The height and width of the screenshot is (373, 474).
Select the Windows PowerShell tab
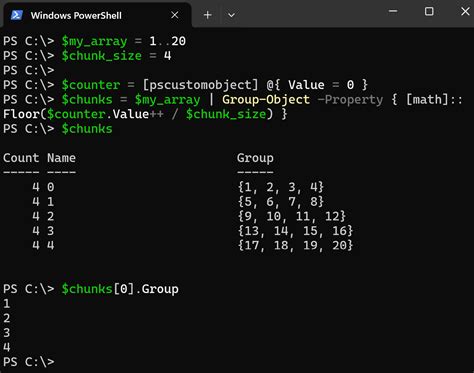[97, 15]
